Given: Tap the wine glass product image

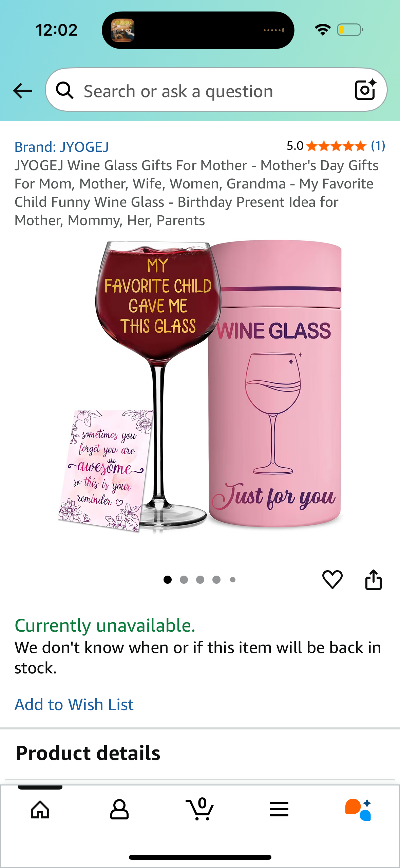Looking at the screenshot, I should coord(200,386).
